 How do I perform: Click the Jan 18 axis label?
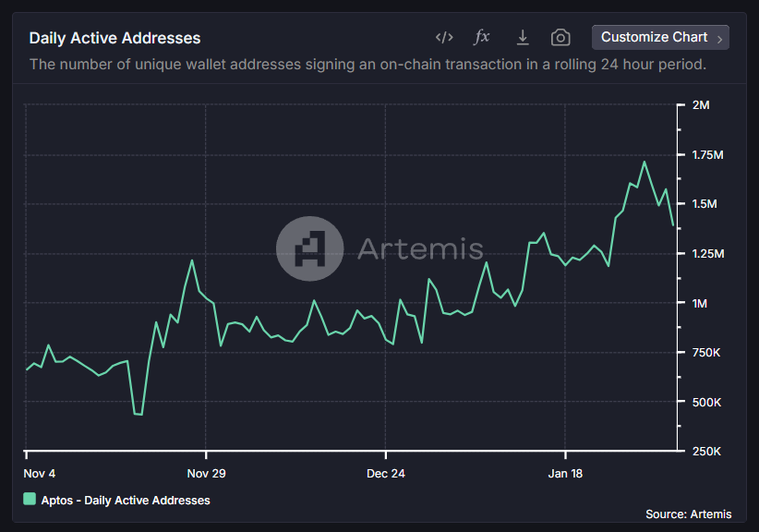click(565, 474)
